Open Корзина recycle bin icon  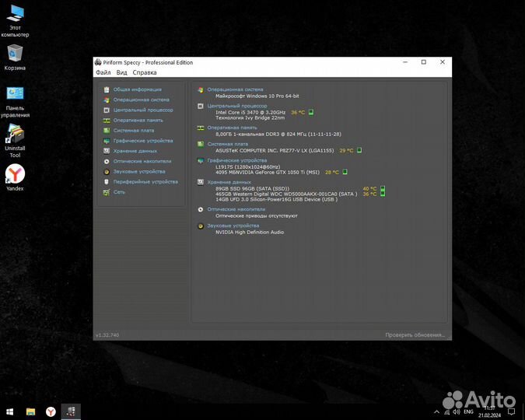15,57
